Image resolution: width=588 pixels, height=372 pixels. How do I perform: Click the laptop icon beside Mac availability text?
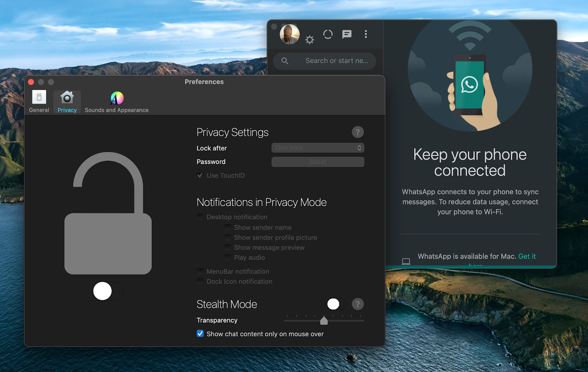click(406, 261)
